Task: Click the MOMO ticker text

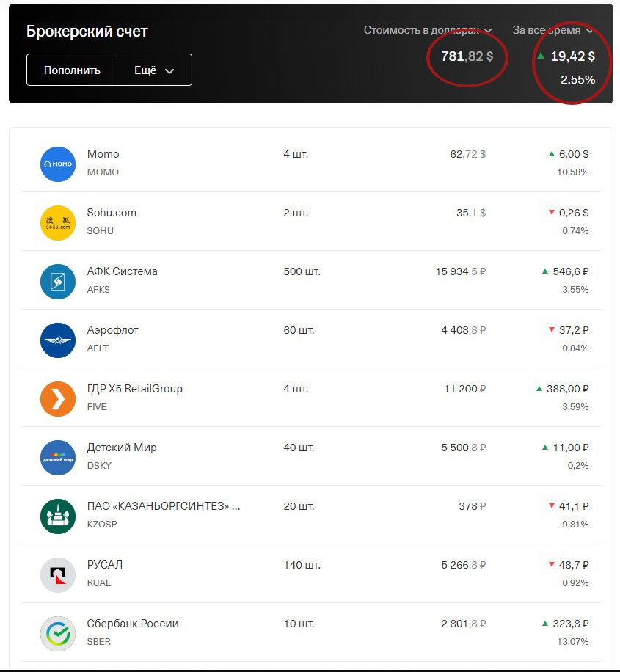Action: (103, 172)
